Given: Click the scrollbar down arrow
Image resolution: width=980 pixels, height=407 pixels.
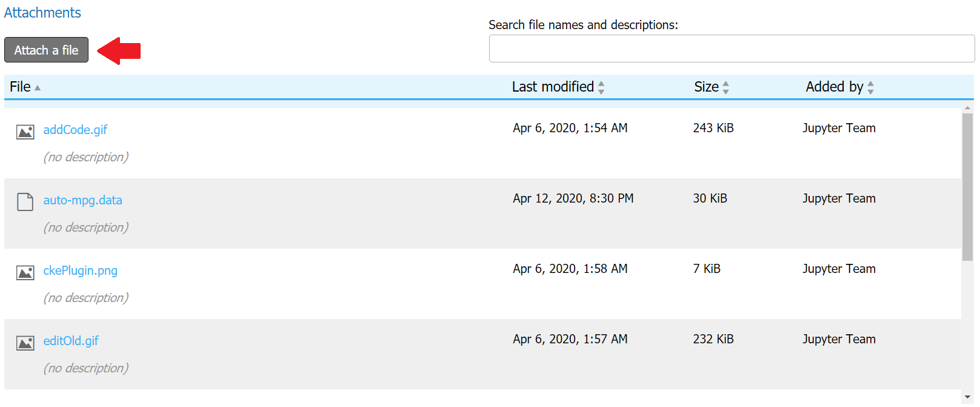Looking at the screenshot, I should point(967,397).
